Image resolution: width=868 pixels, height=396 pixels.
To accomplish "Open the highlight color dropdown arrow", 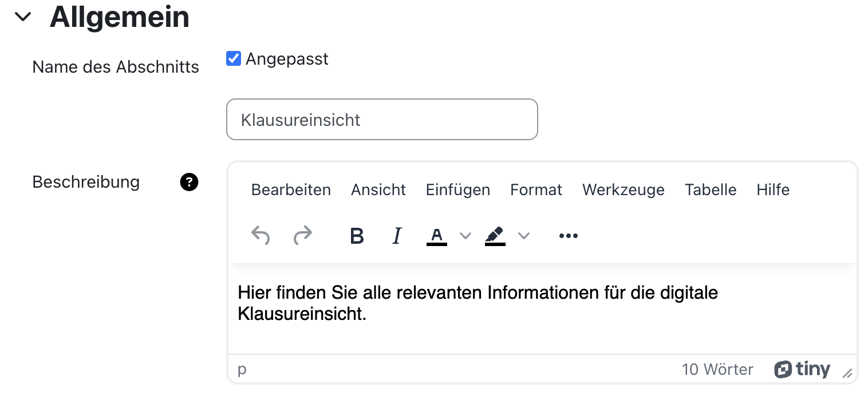I will coord(523,235).
